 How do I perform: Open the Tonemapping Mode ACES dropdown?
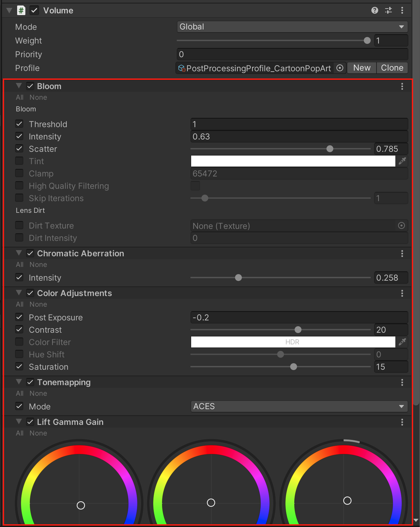(x=299, y=406)
